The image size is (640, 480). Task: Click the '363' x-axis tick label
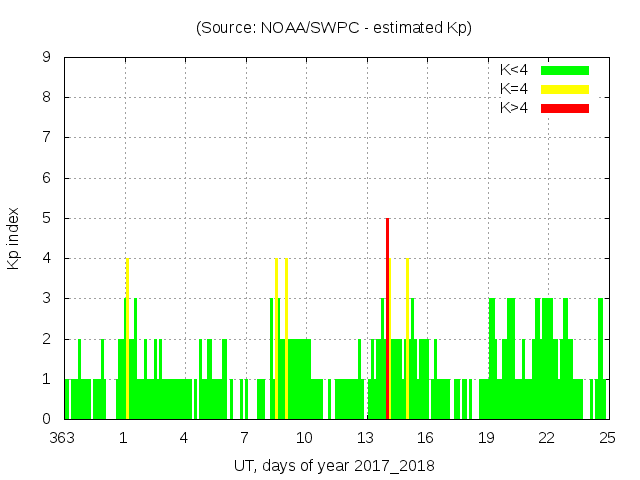pyautogui.click(x=64, y=438)
